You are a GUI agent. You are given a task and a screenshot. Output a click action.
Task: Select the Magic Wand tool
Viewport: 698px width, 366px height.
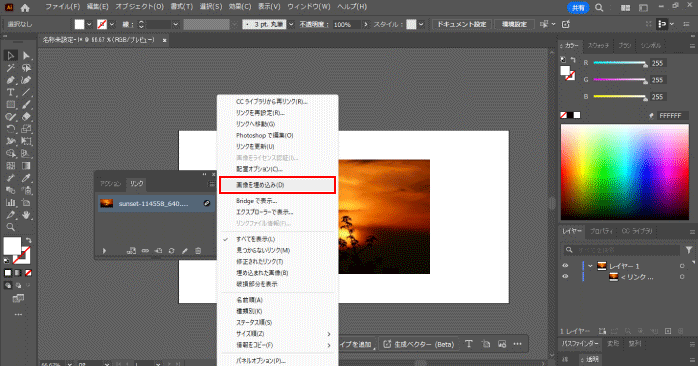click(x=11, y=68)
